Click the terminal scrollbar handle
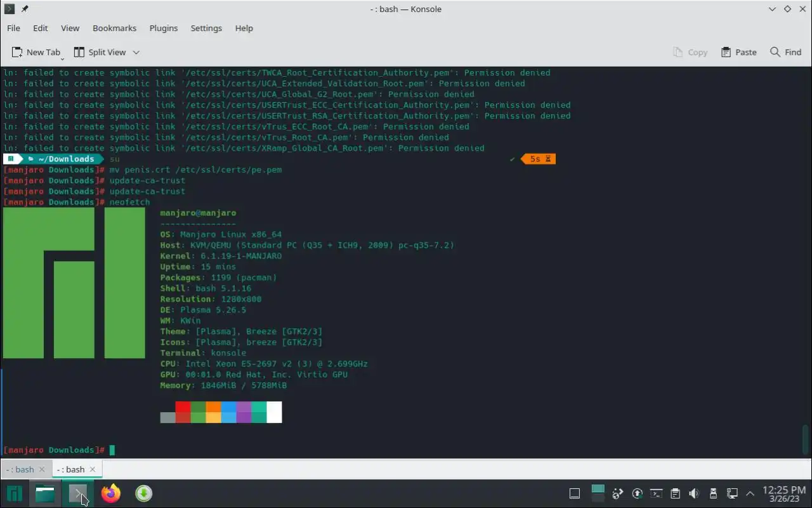 [x=806, y=439]
